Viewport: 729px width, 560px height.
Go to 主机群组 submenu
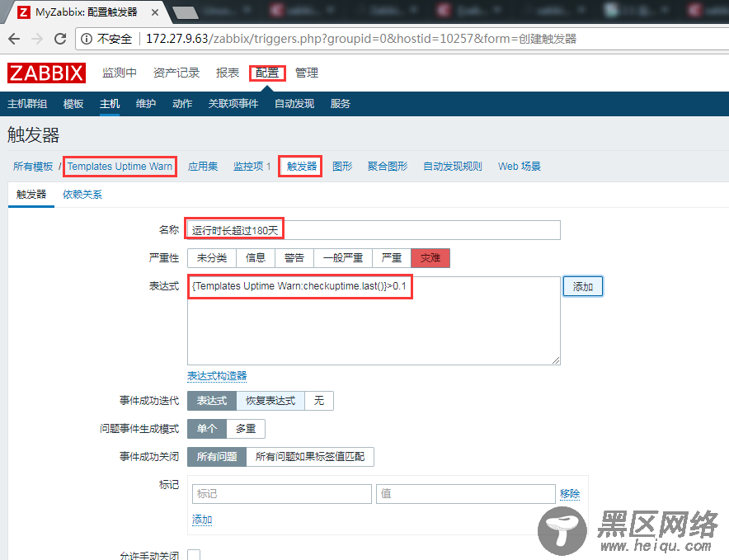(x=27, y=104)
